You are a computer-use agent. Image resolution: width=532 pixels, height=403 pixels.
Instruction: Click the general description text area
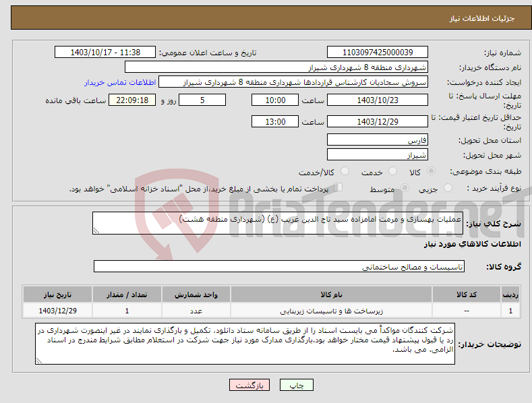point(278,223)
